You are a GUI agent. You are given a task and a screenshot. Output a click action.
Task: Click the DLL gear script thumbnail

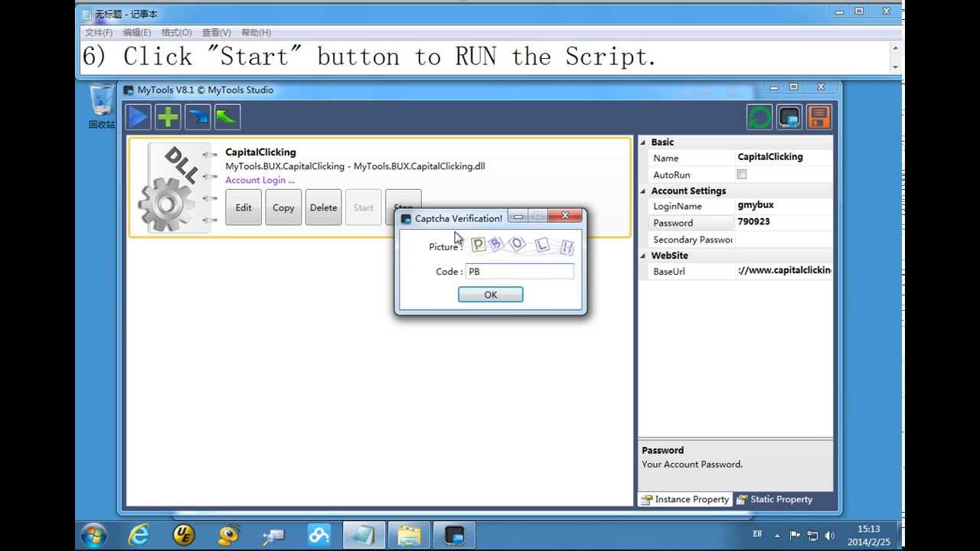178,188
